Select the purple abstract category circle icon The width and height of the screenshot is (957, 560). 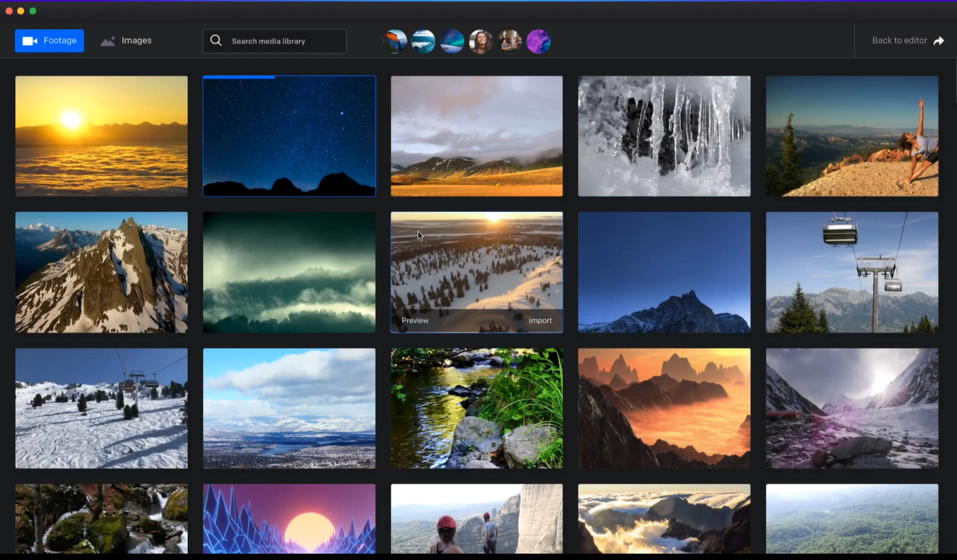click(x=539, y=41)
